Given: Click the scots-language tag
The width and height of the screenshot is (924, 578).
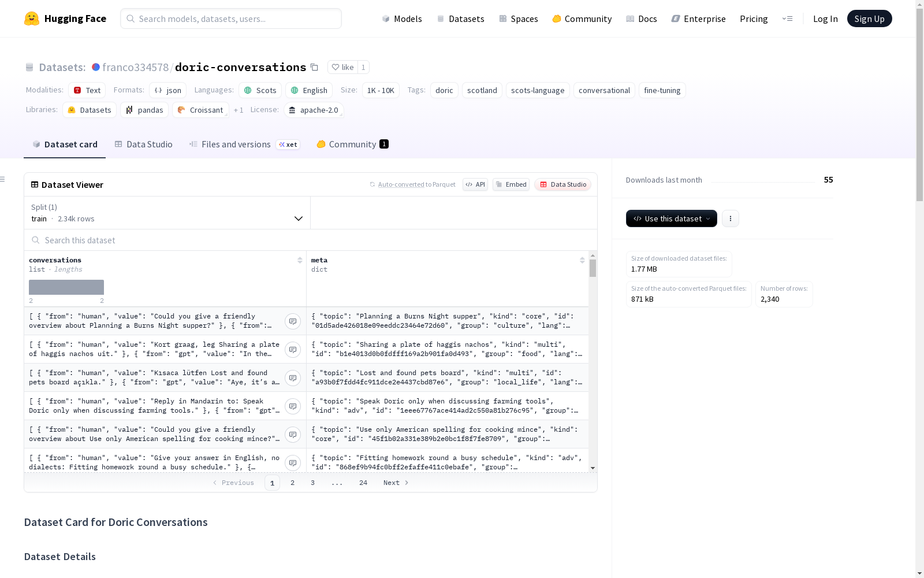Looking at the screenshot, I should [x=538, y=90].
